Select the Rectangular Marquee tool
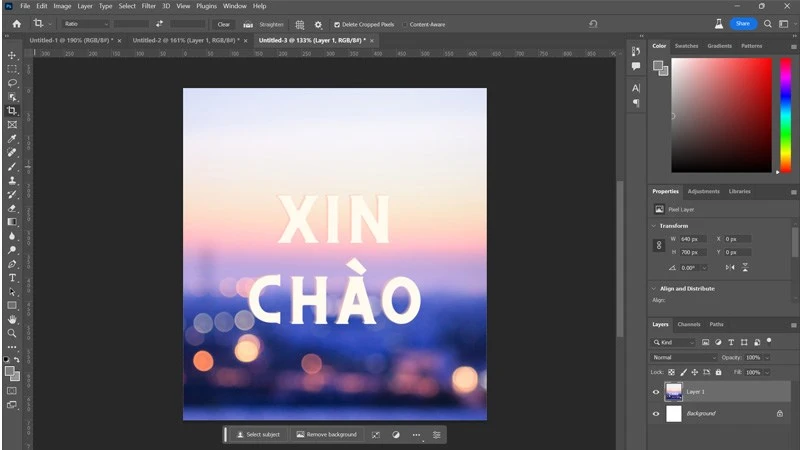The height and width of the screenshot is (450, 800). 12,69
